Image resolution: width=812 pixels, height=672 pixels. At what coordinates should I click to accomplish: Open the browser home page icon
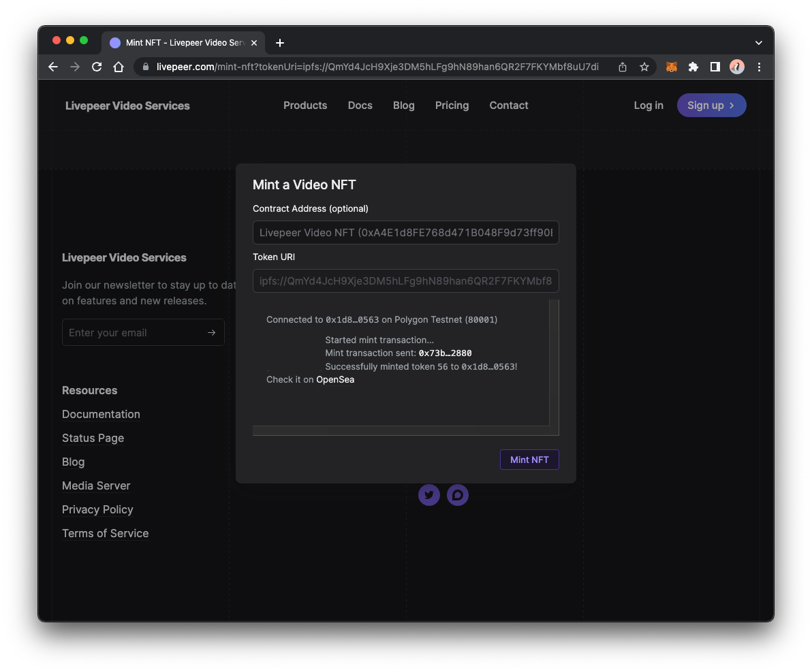coord(119,67)
